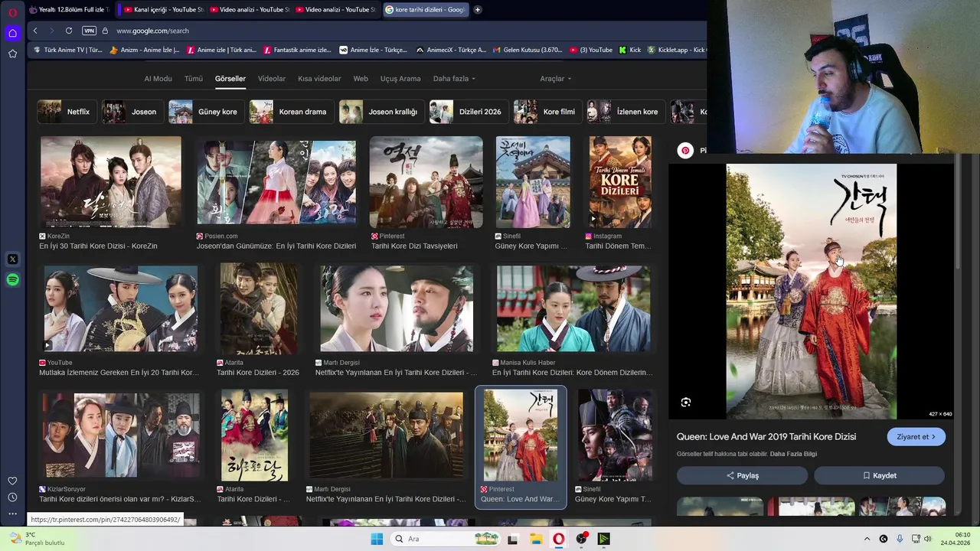Open the Opera main menu logo
This screenshot has width=980, height=551.
point(12,12)
